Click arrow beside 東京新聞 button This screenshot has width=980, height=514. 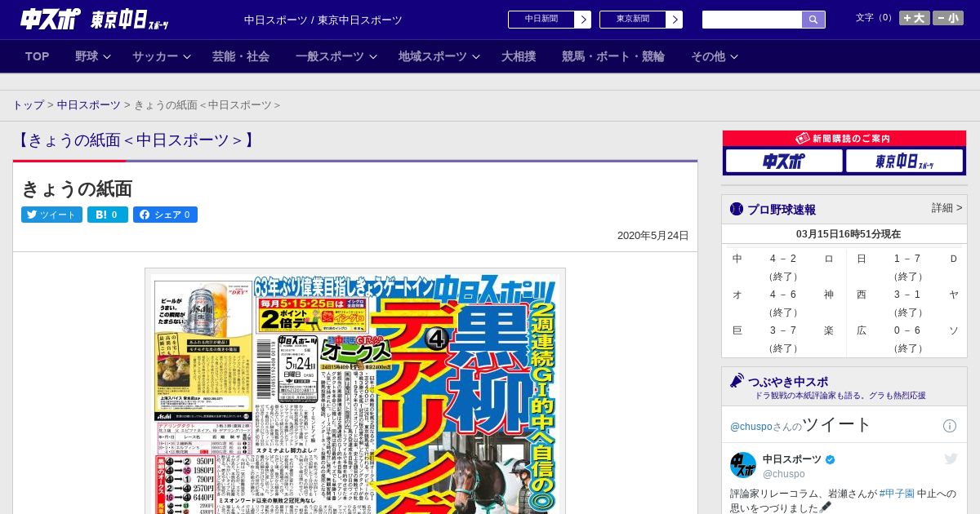pos(675,20)
